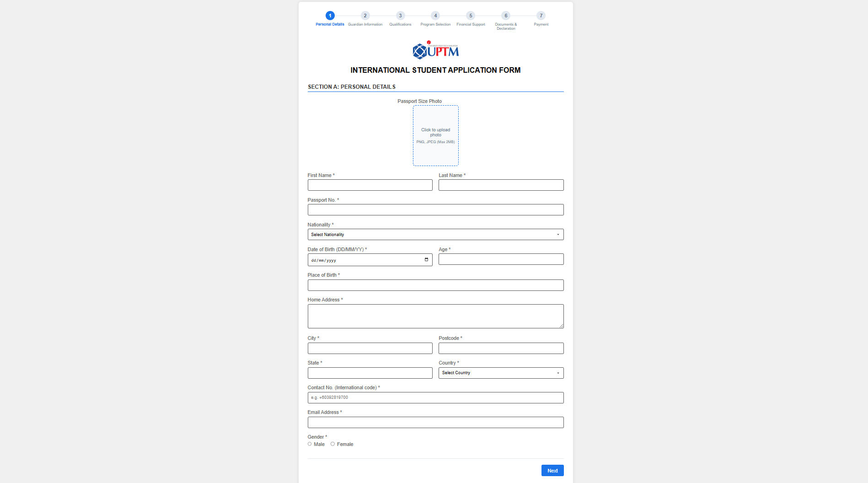868x483 pixels.
Task: Click the step 7 Payment circle icon
Action: [x=541, y=16]
